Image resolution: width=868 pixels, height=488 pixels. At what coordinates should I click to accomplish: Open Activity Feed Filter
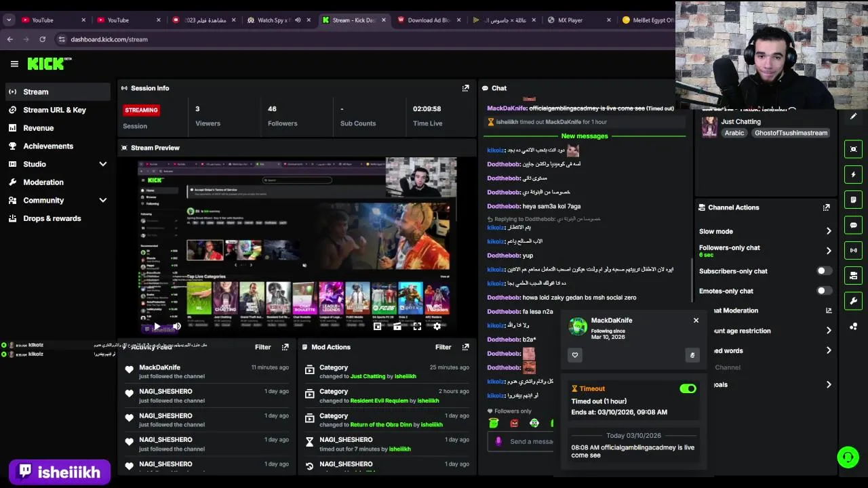(x=262, y=347)
